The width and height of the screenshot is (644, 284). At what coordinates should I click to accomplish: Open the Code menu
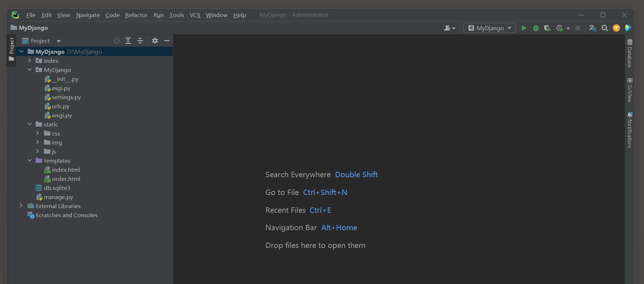(113, 15)
